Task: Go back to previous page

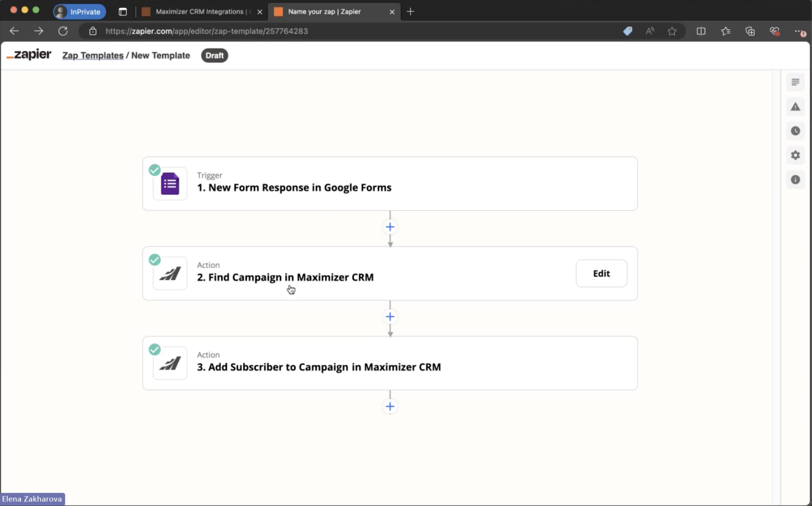Action: 14,31
